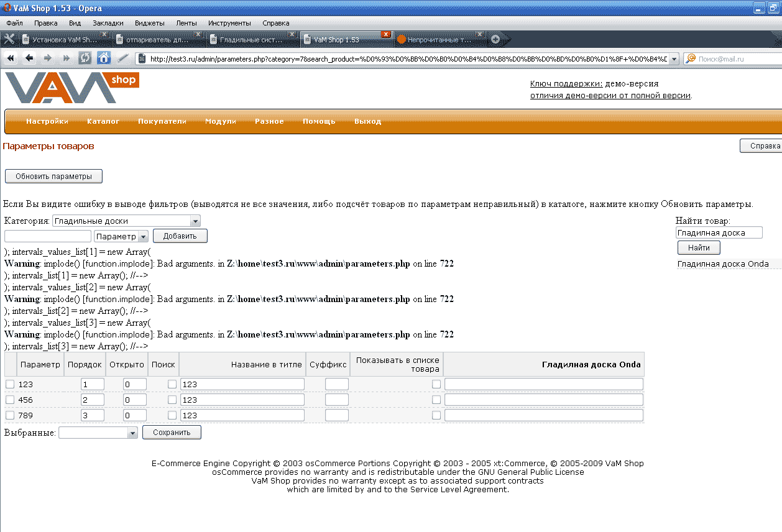
Task: Click the 'Обновить параметры' button
Action: 53,177
